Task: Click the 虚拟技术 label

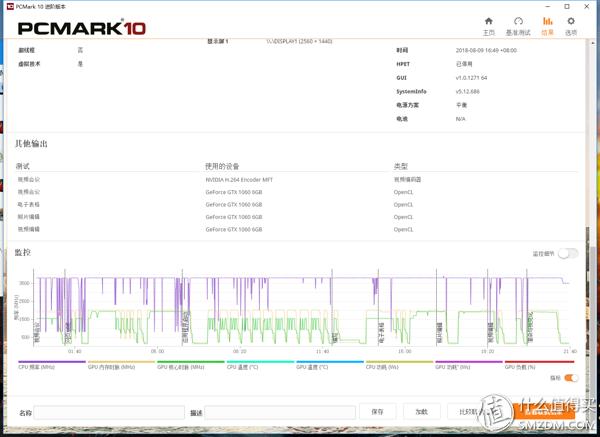Action: click(x=29, y=64)
